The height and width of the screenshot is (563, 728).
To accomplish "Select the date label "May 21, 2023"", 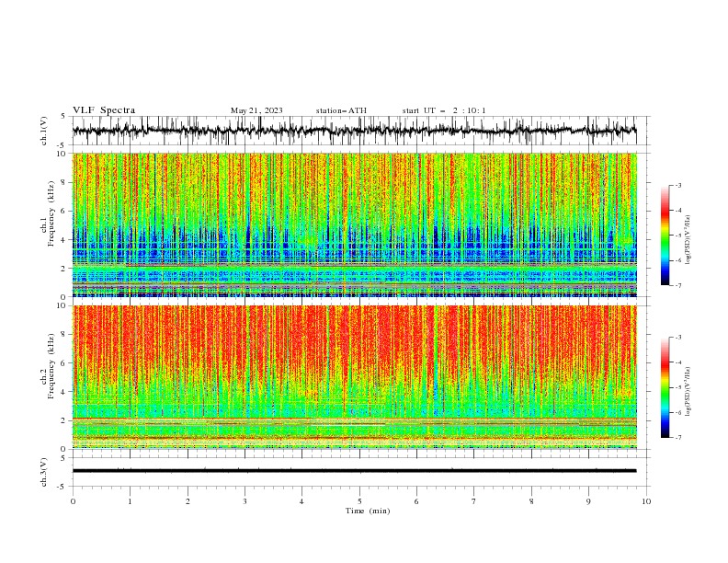I will pos(256,110).
